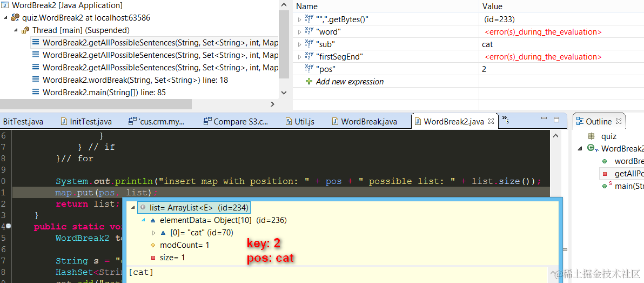The image size is (644, 283).
Task: Click the green plus icon for new expression
Action: point(309,82)
